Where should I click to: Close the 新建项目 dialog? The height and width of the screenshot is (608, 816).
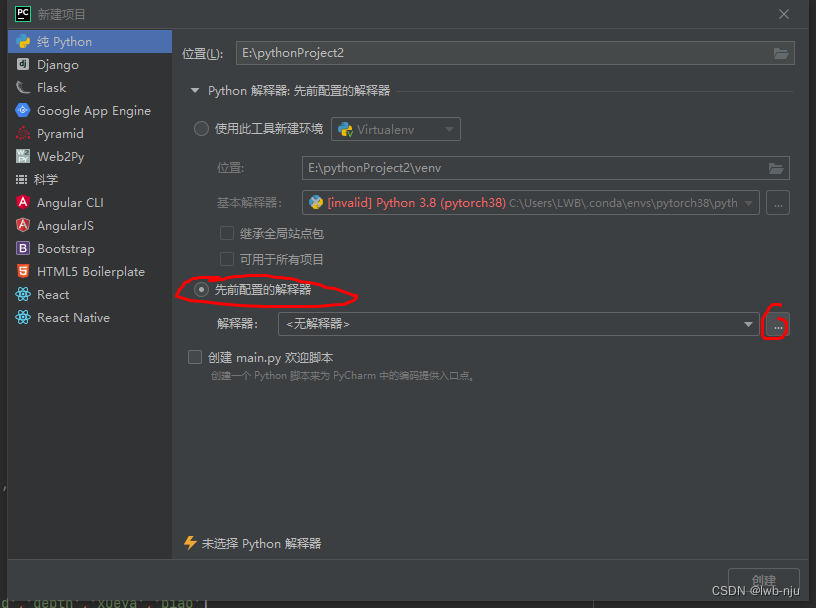pos(784,14)
